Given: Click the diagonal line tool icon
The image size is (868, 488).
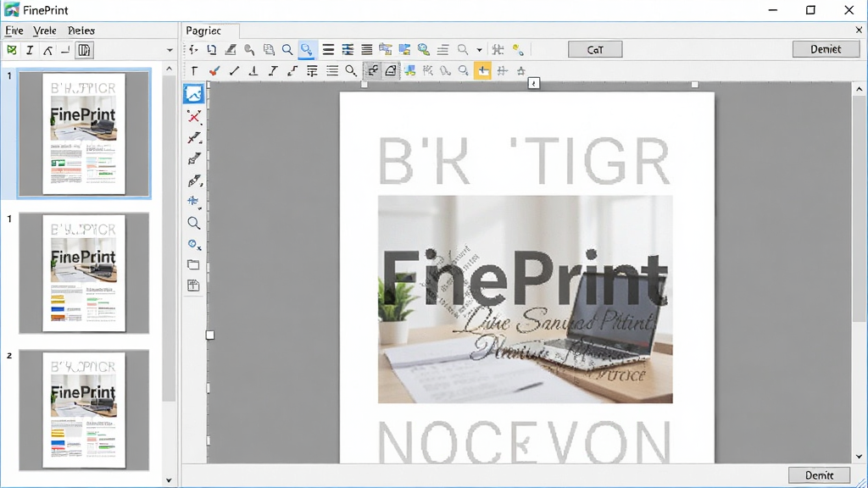Looking at the screenshot, I should (234, 71).
